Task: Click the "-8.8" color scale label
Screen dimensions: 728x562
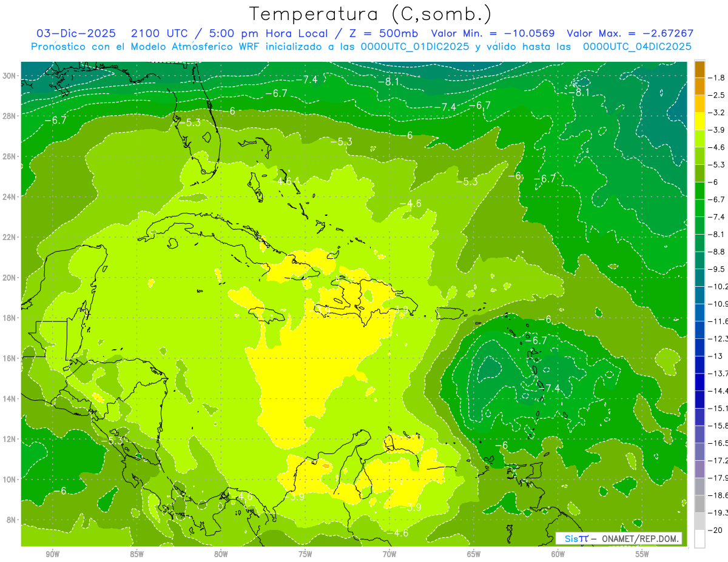Action: [716, 251]
